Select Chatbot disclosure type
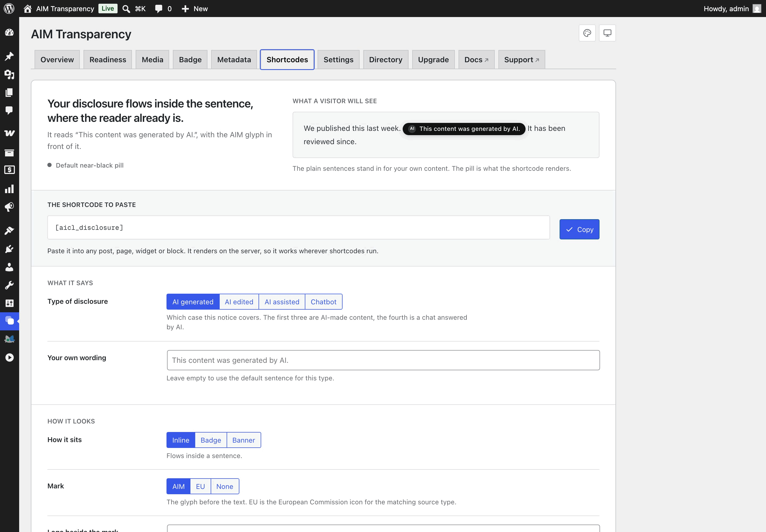The height and width of the screenshot is (532, 766). pos(324,302)
